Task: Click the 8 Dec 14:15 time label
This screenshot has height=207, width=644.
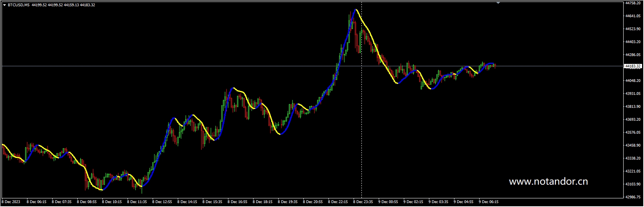Action: pyautogui.click(x=187, y=202)
